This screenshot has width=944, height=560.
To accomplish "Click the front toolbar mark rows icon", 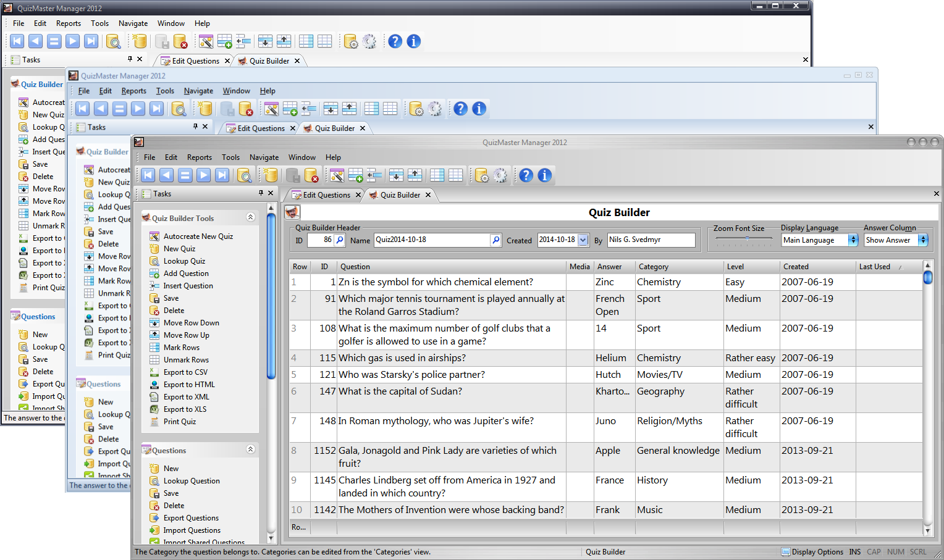I will 437,175.
